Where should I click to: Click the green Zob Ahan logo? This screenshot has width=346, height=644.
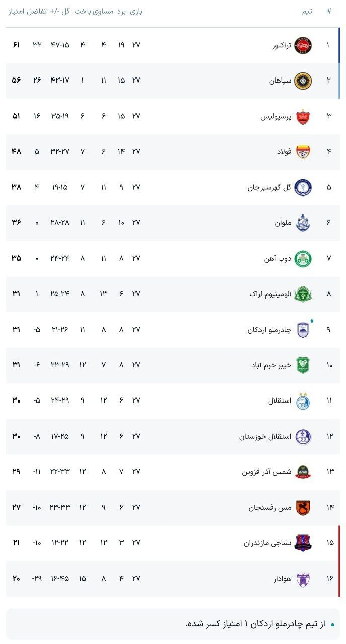coord(303,258)
